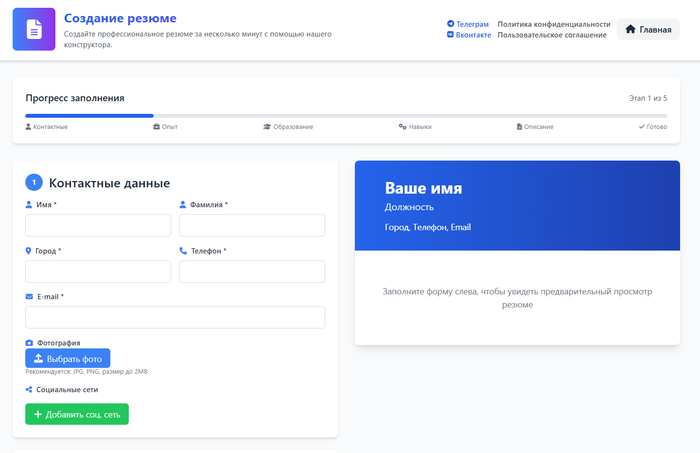Click the share icon beside Социальные сети
700x453 pixels.
29,389
